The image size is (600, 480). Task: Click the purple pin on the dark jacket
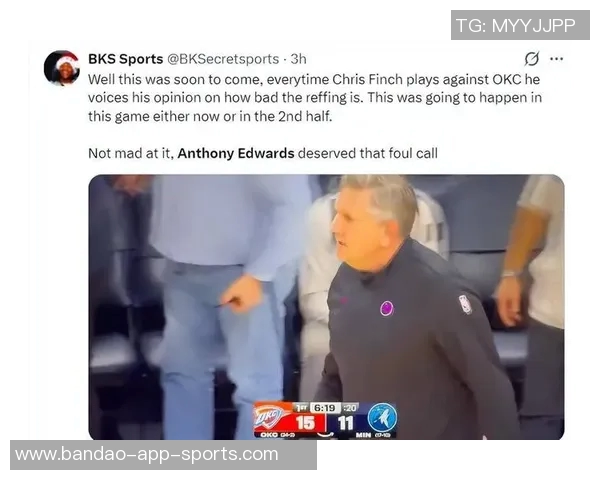click(386, 308)
